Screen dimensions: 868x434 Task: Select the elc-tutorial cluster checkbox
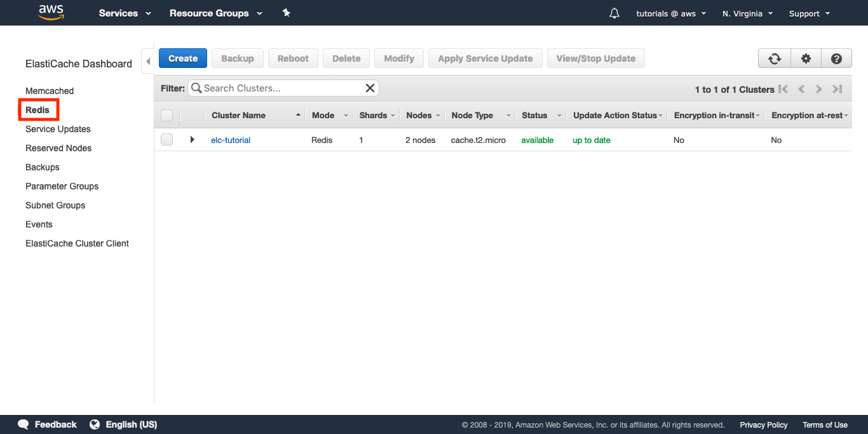pos(166,140)
